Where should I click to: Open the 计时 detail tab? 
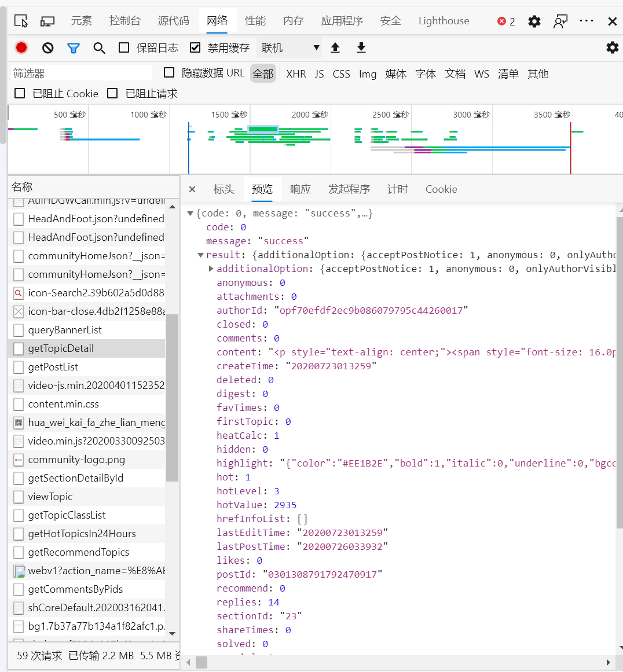[397, 189]
